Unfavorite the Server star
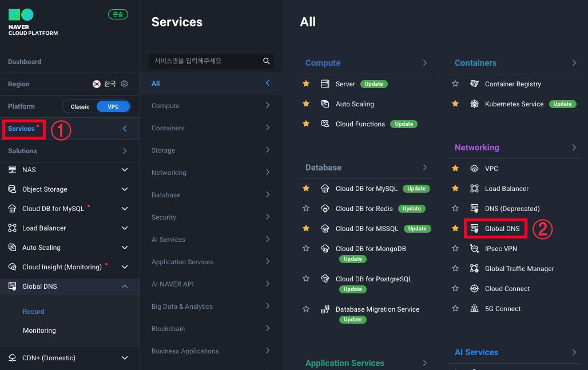This screenshot has height=370, width=588. pos(306,83)
